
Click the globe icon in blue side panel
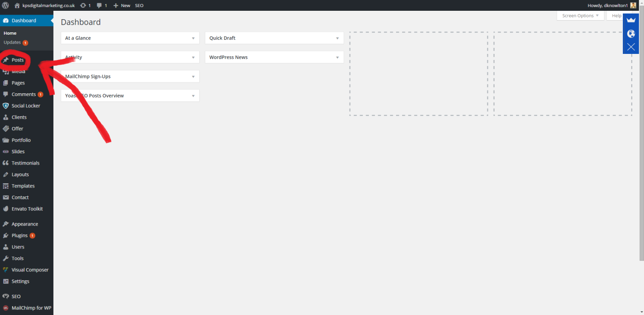[631, 33]
